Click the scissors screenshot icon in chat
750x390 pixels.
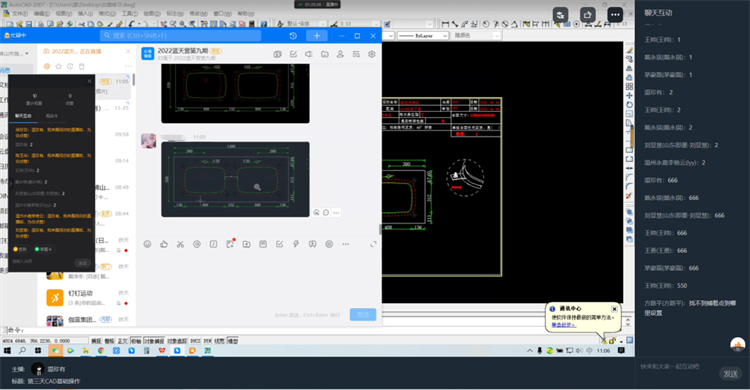(180, 244)
